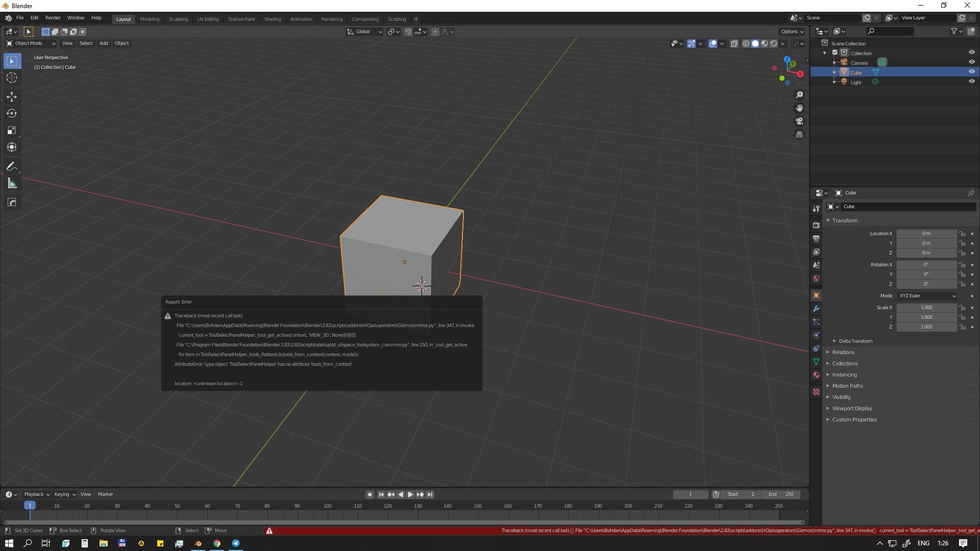Activate the Rotate tool in the left toolbar
980x551 pixels.
point(12,114)
